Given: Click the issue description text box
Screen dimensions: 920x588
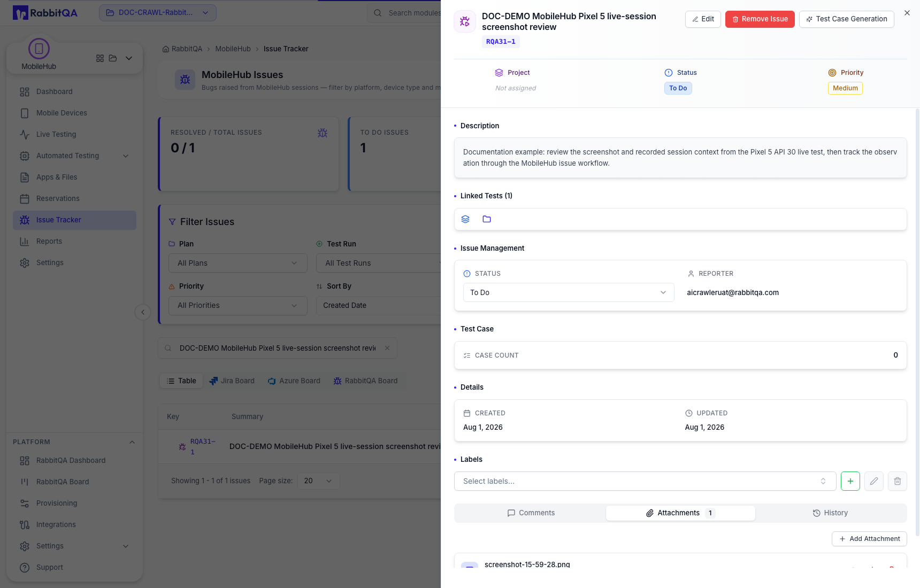Looking at the screenshot, I should [680, 158].
